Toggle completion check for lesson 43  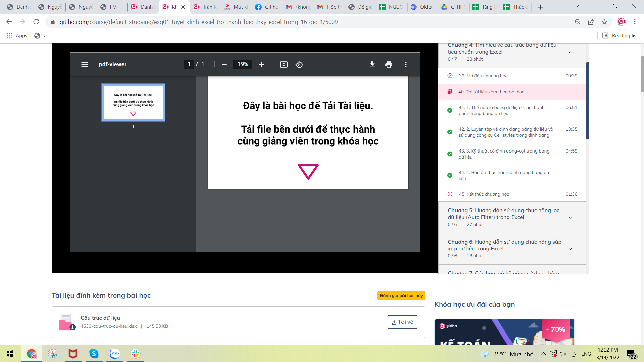(x=450, y=154)
